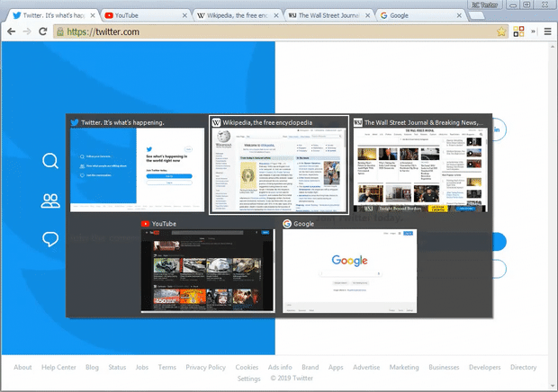The image size is (558, 392).
Task: Click the YouTube play icon in the switcher
Action: pos(145,224)
